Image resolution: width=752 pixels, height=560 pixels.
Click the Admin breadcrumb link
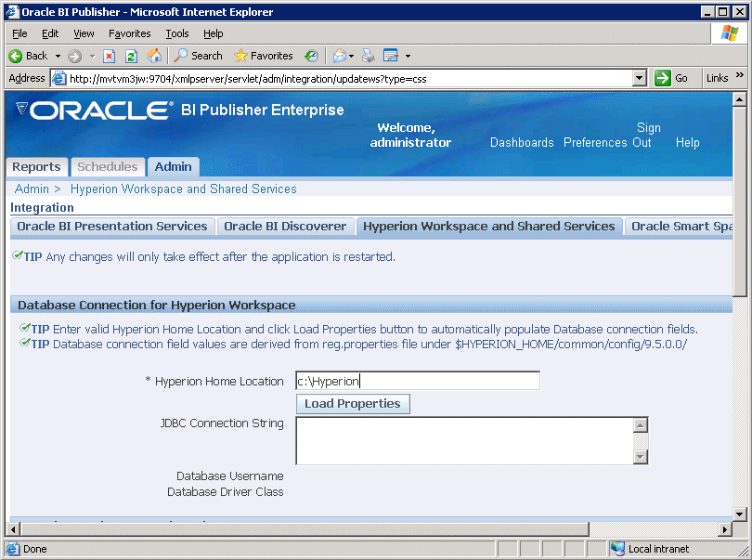(x=32, y=189)
